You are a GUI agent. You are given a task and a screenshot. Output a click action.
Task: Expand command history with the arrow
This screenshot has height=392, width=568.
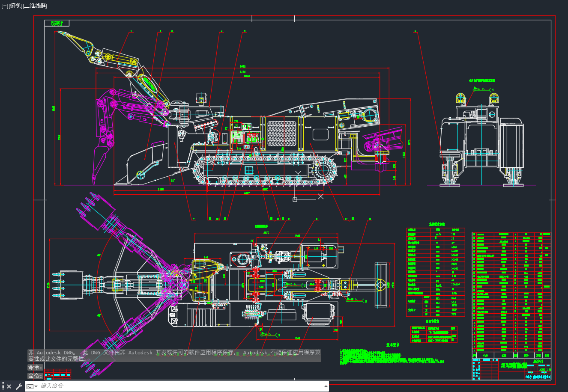click(326, 386)
